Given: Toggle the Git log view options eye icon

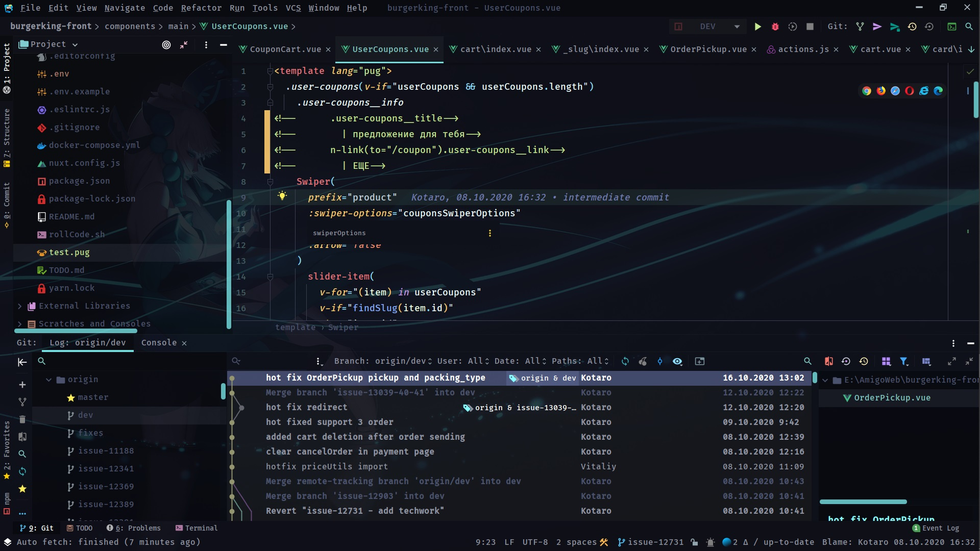Looking at the screenshot, I should tap(677, 362).
